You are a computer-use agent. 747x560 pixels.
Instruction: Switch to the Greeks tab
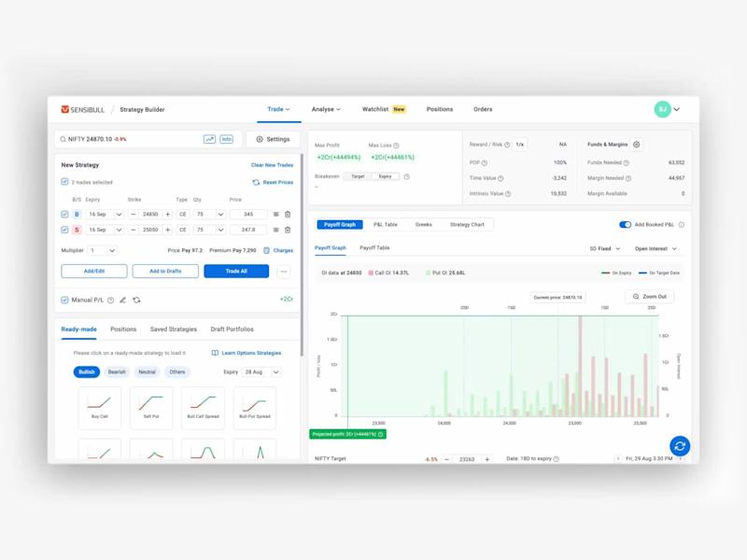pos(424,225)
